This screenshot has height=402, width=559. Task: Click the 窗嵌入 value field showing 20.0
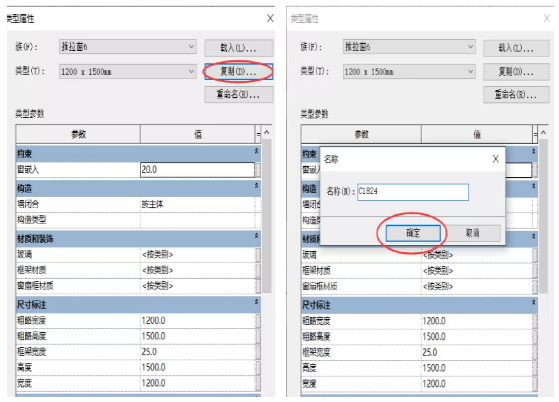(198, 170)
